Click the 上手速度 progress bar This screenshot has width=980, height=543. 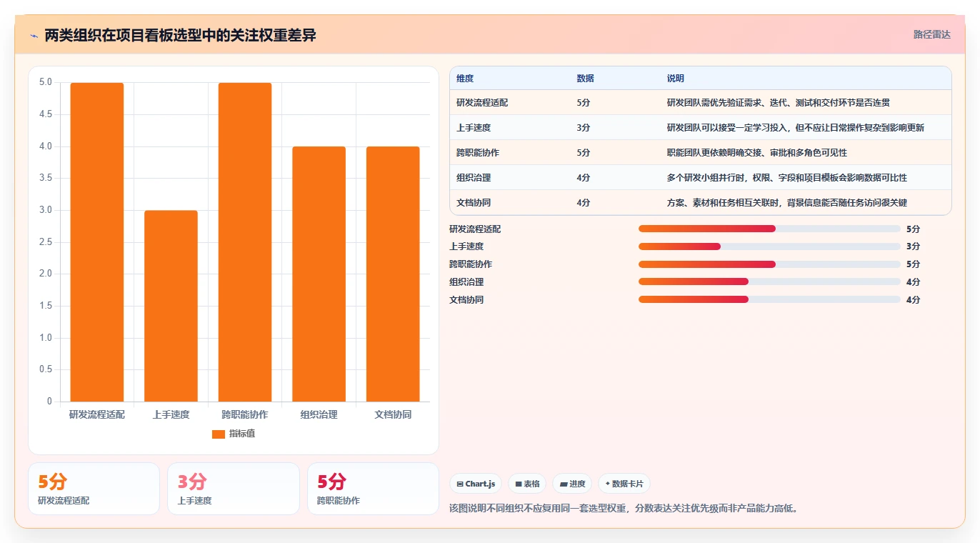[769, 246]
